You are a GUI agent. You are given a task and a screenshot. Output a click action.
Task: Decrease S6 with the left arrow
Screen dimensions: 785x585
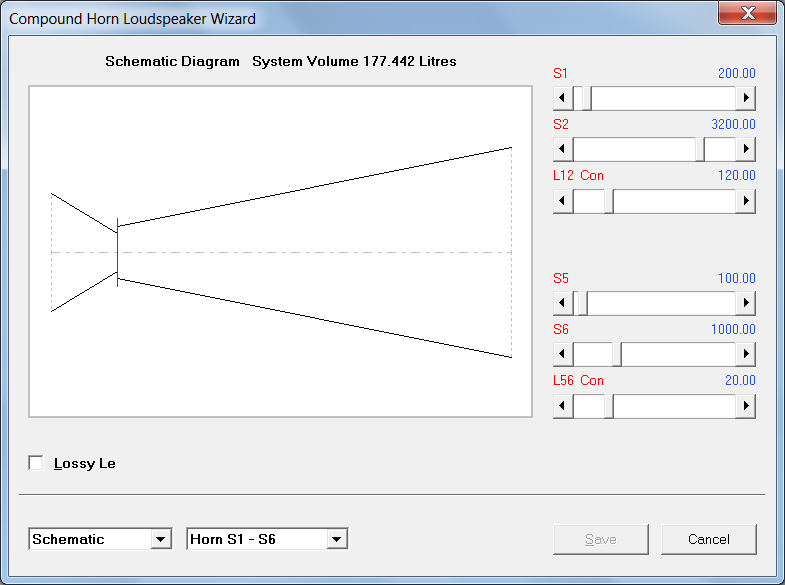point(563,354)
